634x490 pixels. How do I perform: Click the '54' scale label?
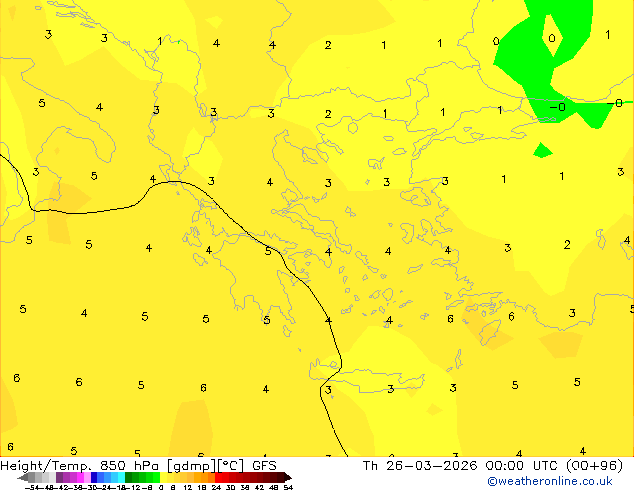(x=287, y=487)
